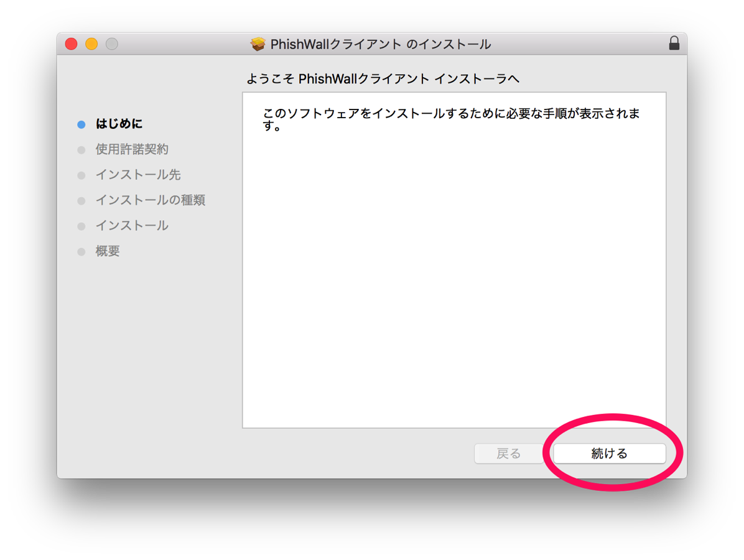
Task: Select the インストールの種類 step in the sidebar
Action: 151,200
